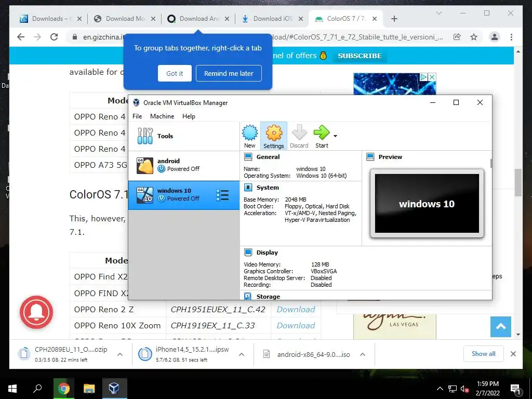Viewport: 532px width, 399px height.
Task: Bookmark page with star icon
Action: [474, 37]
